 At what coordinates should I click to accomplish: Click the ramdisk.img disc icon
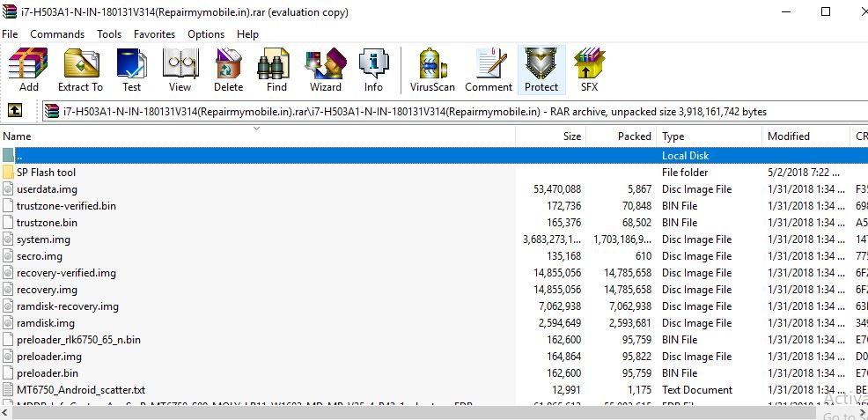[8, 323]
